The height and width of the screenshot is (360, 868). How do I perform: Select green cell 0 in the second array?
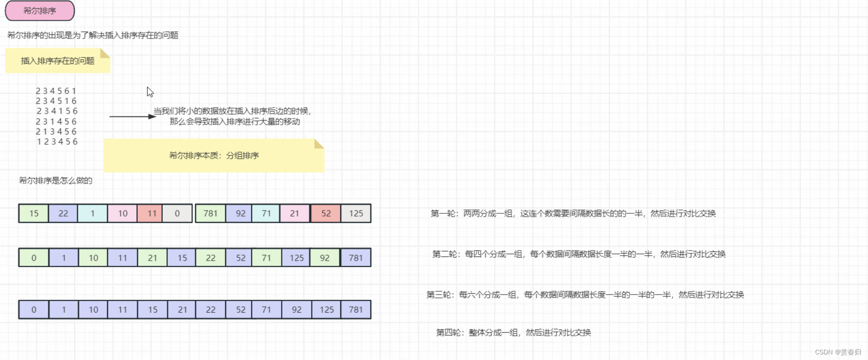34,258
